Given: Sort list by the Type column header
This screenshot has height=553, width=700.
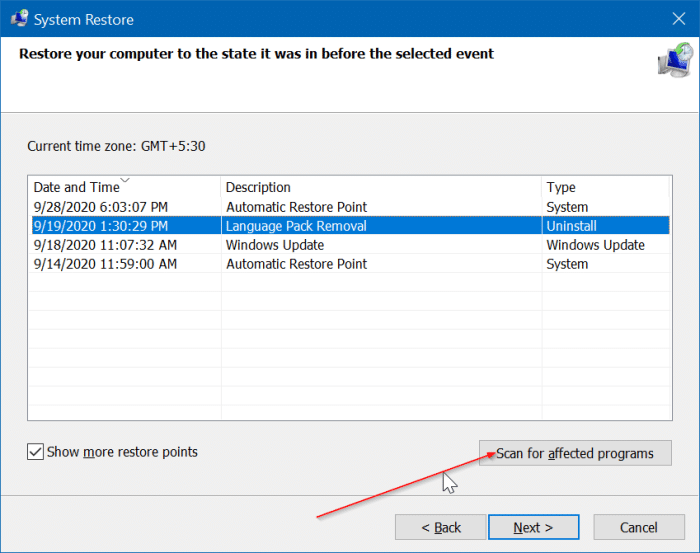Looking at the screenshot, I should pyautogui.click(x=606, y=187).
